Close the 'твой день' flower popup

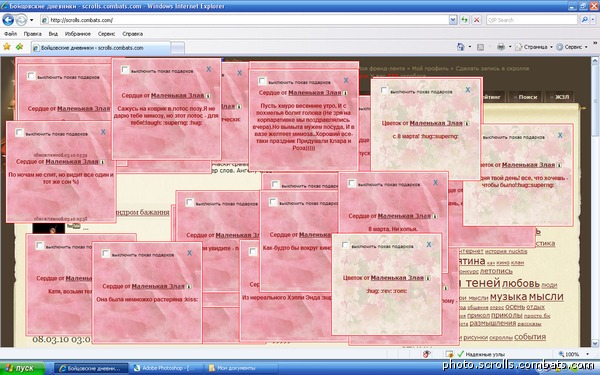[x=560, y=135]
